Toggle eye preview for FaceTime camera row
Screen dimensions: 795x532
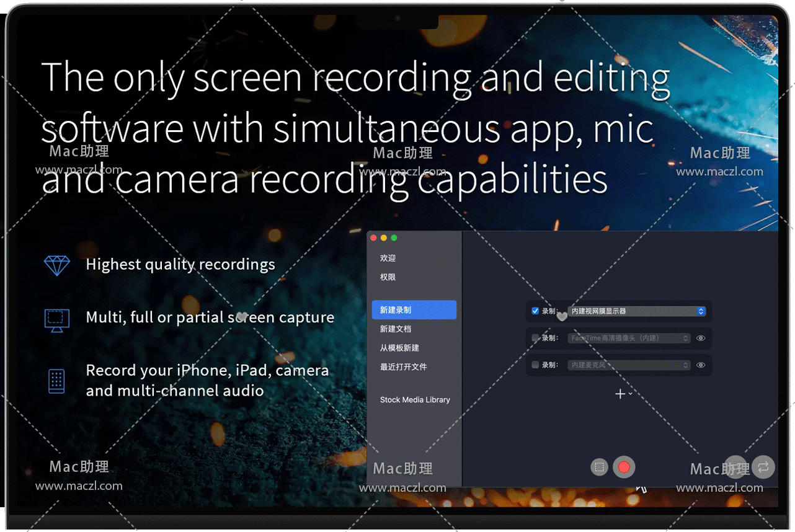click(701, 338)
